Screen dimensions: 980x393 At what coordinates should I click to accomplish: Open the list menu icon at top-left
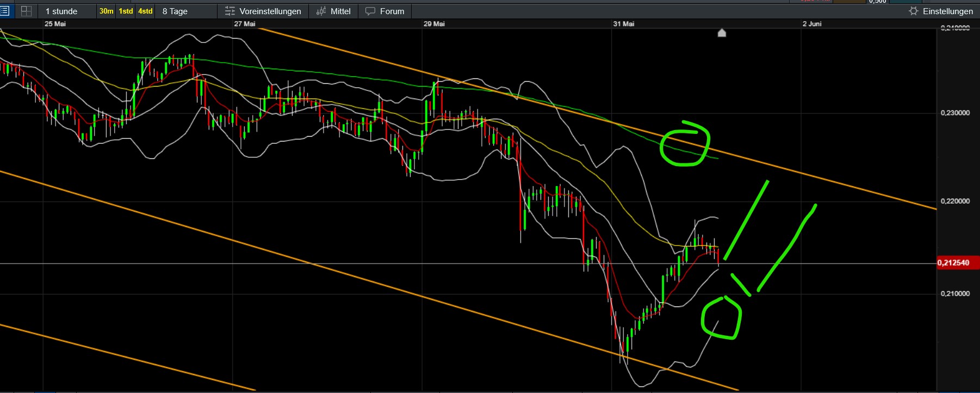click(4, 11)
